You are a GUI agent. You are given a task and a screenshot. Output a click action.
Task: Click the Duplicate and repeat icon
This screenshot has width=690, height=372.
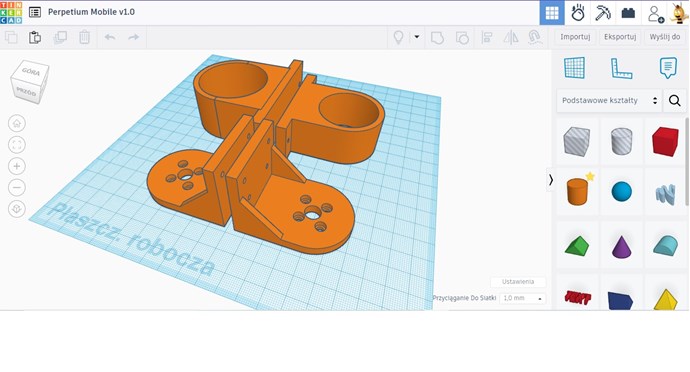(60, 37)
